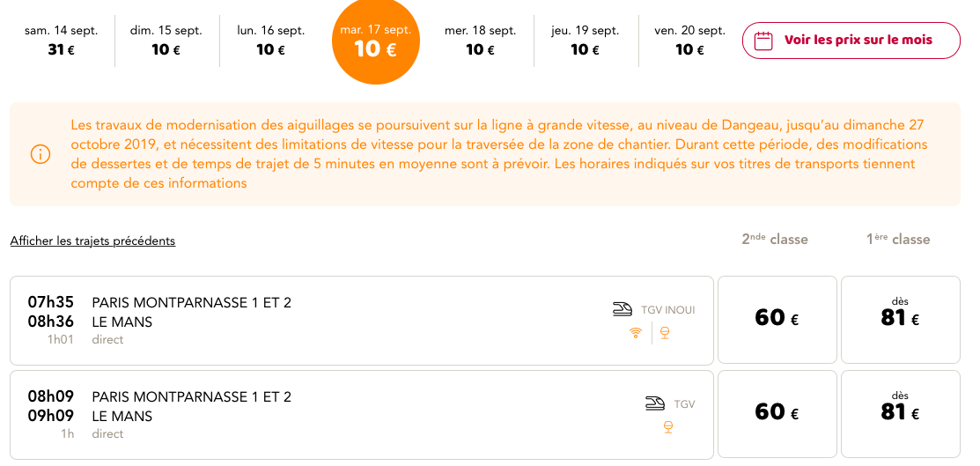
Task: Select the highlighted Tuesday 17 Sept. date
Action: (376, 40)
